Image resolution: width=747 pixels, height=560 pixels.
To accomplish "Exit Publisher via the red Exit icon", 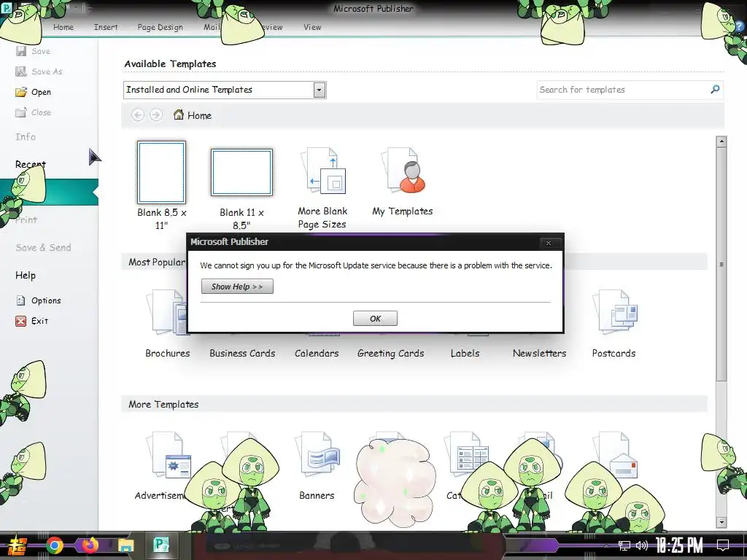I will tap(21, 321).
